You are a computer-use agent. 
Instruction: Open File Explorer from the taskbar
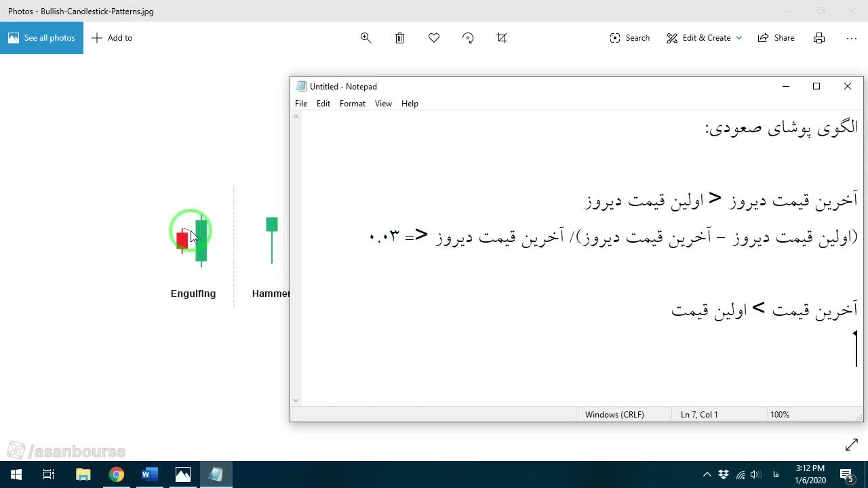pyautogui.click(x=83, y=474)
